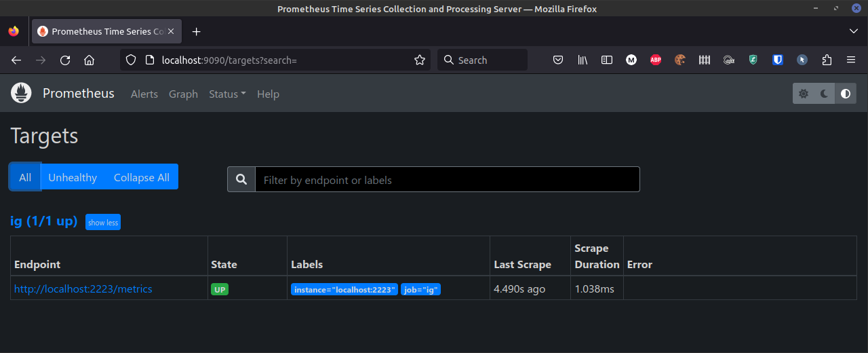Screen dimensions: 868x353
Task: Open the Help link in navbar
Action: click(268, 94)
